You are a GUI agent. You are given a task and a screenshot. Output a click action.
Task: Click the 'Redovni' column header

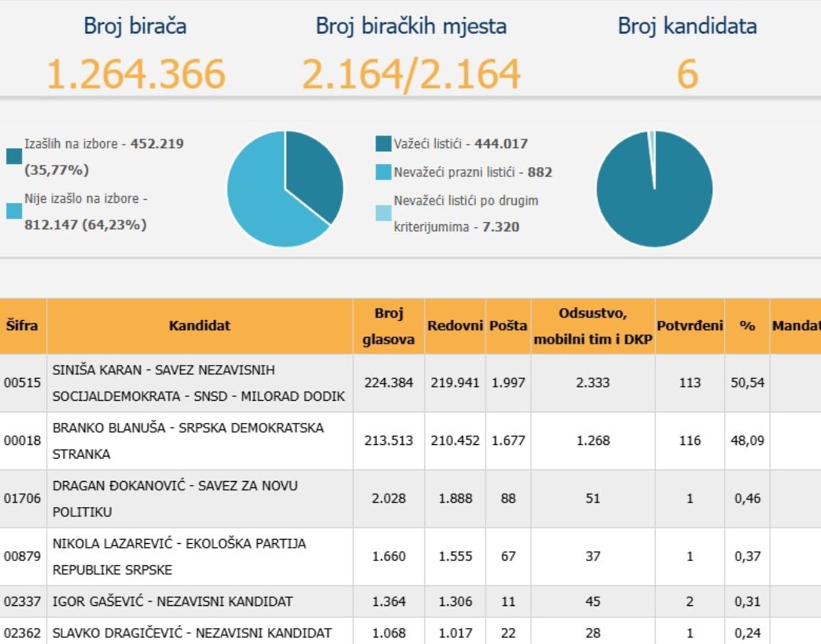[455, 326]
